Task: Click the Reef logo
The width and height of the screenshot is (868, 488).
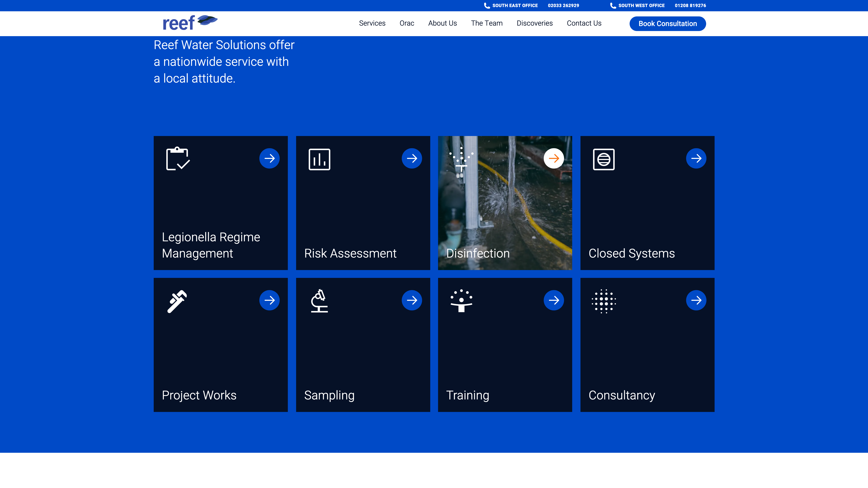Action: [x=190, y=23]
